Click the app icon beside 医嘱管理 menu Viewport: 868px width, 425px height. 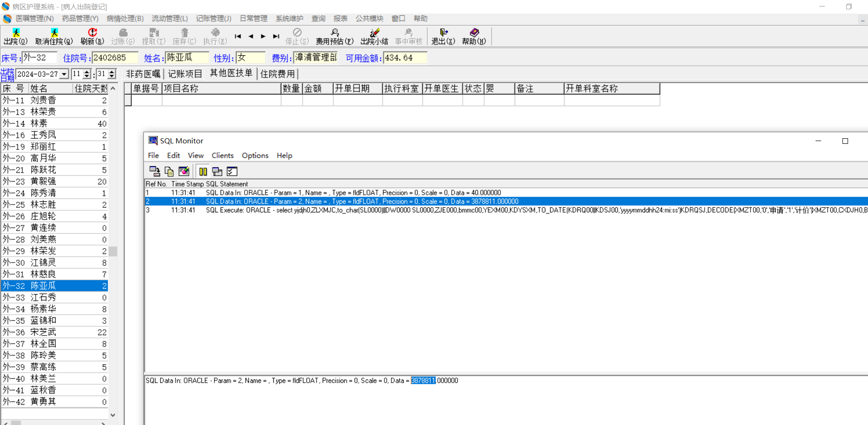(x=7, y=19)
